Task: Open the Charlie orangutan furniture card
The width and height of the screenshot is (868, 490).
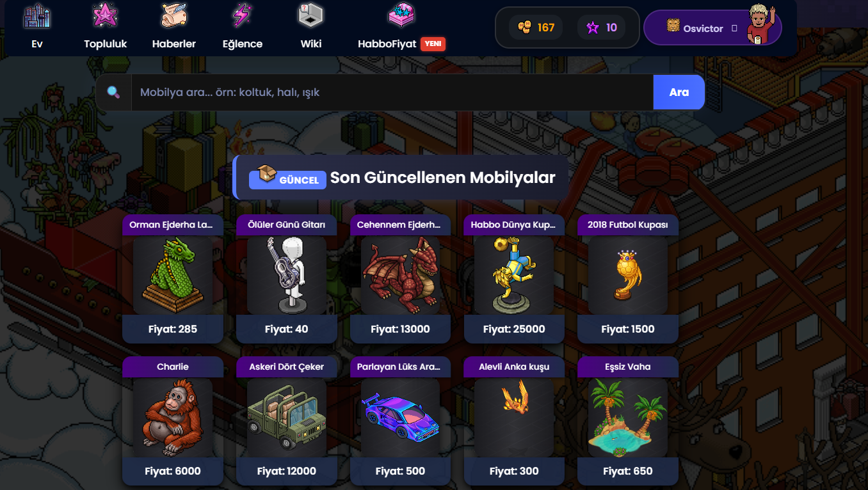Action: click(x=173, y=421)
